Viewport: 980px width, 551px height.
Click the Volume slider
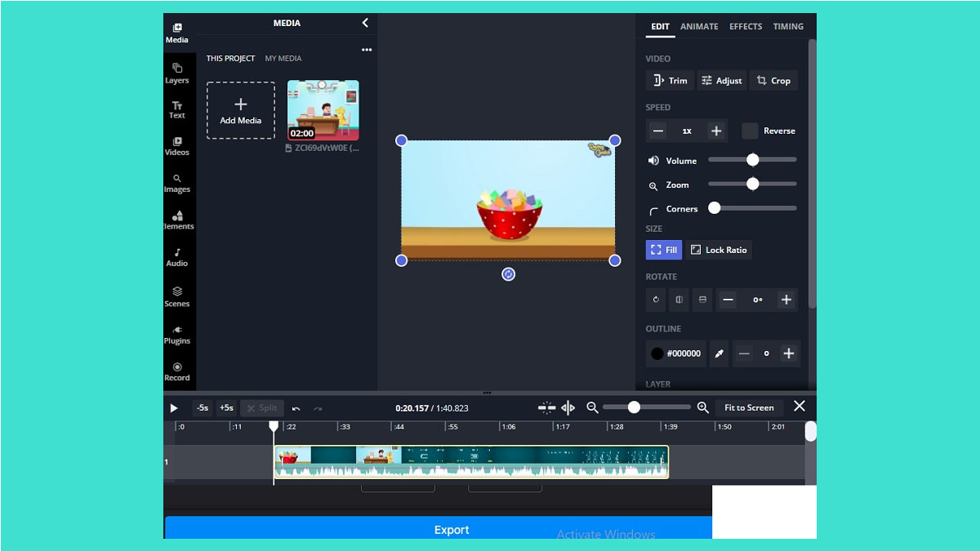[751, 160]
